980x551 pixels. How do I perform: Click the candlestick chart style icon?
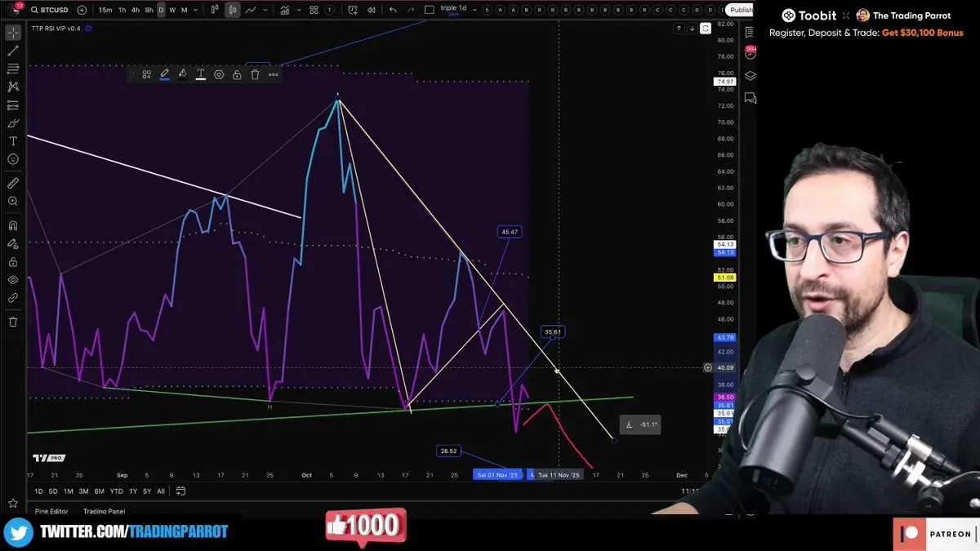pyautogui.click(x=233, y=10)
